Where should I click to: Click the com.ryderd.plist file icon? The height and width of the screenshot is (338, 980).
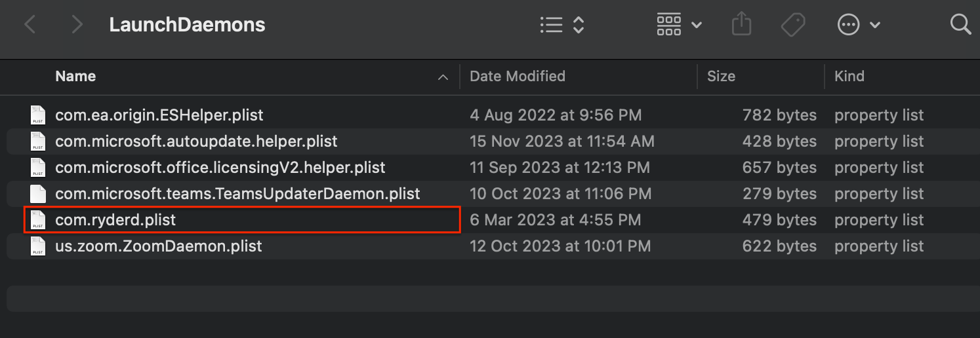pos(38,220)
